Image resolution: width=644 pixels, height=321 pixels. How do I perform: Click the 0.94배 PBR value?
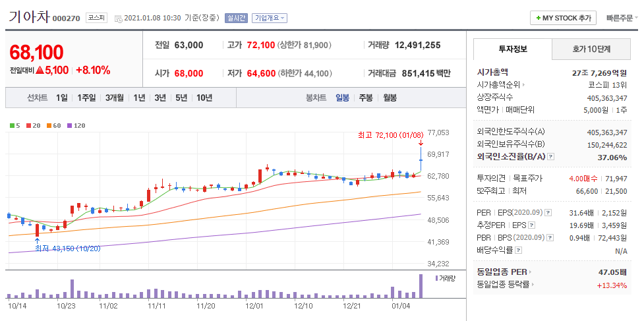click(582, 238)
